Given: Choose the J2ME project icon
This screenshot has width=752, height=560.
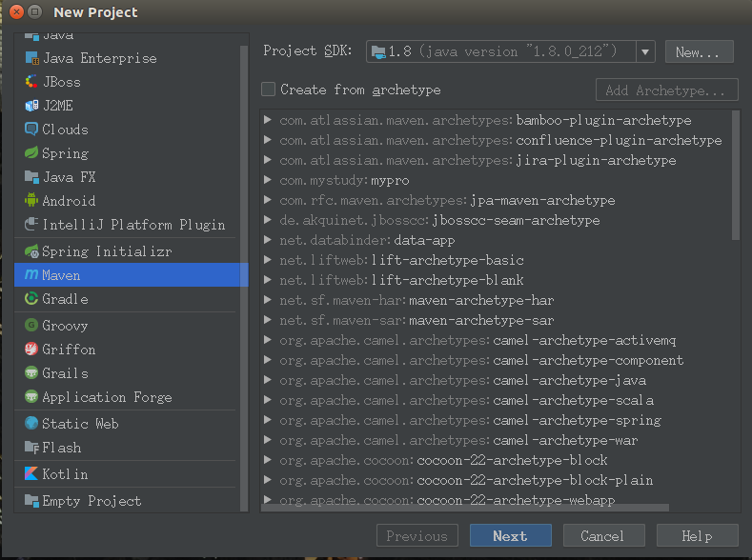Looking at the screenshot, I should 31,106.
